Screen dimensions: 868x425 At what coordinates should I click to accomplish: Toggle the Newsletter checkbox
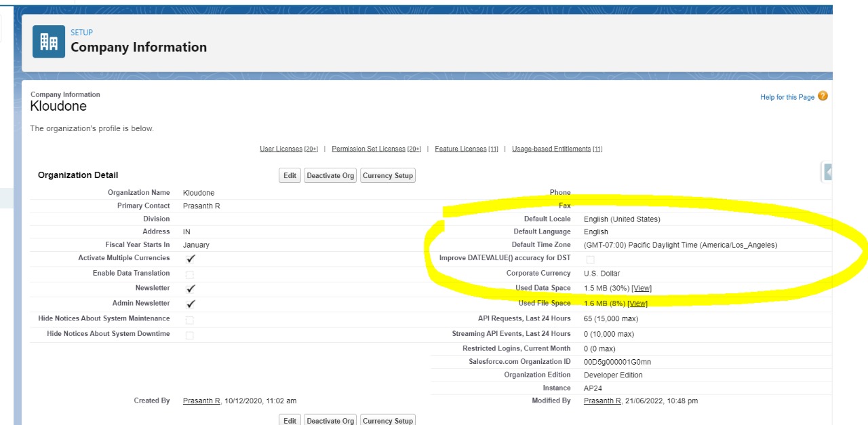click(191, 289)
